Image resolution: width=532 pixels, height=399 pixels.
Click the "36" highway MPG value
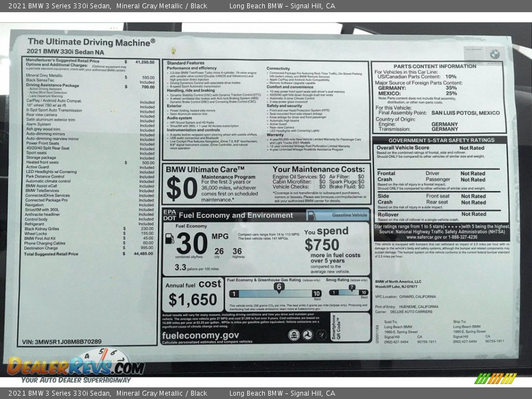pyautogui.click(x=237, y=252)
